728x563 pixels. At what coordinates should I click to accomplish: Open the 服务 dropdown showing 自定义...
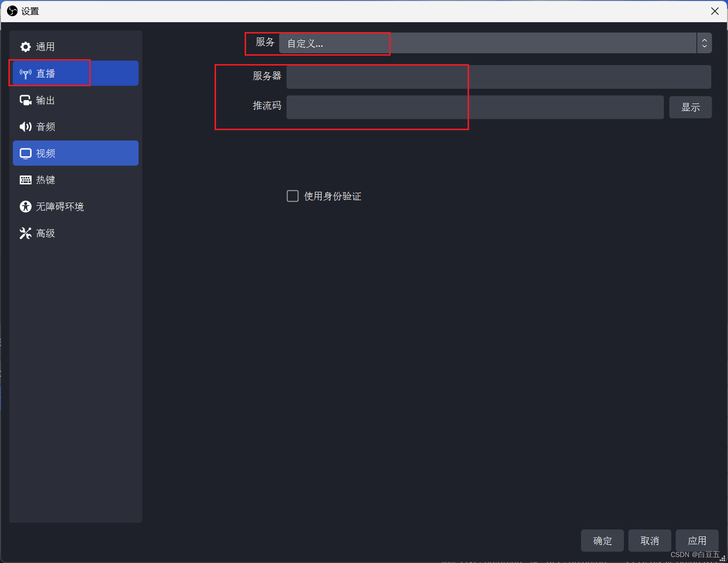click(x=495, y=43)
